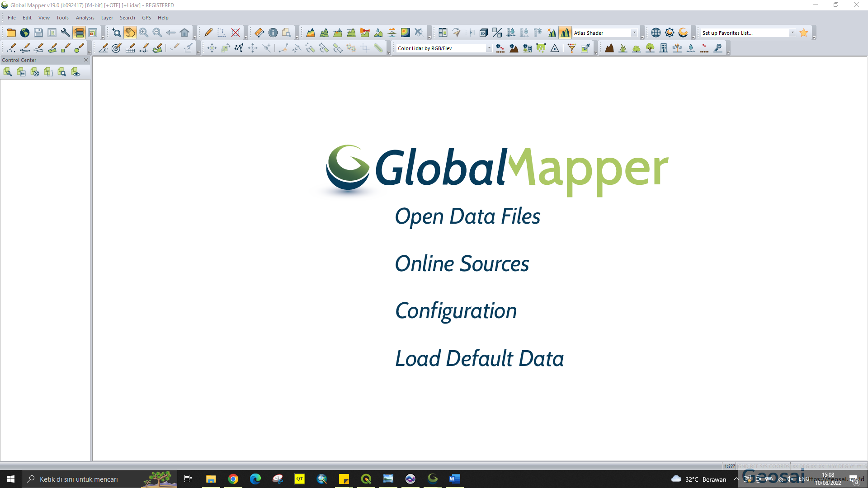Viewport: 868px width, 488px height.
Task: Open the Analysis menu
Action: [x=85, y=18]
